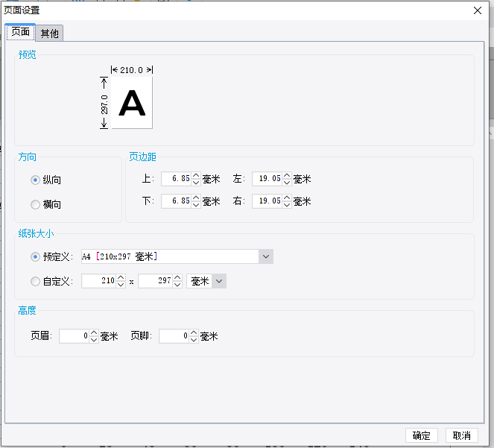The image size is (494, 448).
Task: Open the A4 predefined paper size dropdown
Action: point(265,256)
